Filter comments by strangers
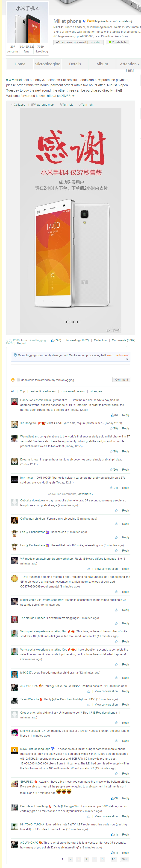Screen dimensions: 141x868 pos(96,392)
